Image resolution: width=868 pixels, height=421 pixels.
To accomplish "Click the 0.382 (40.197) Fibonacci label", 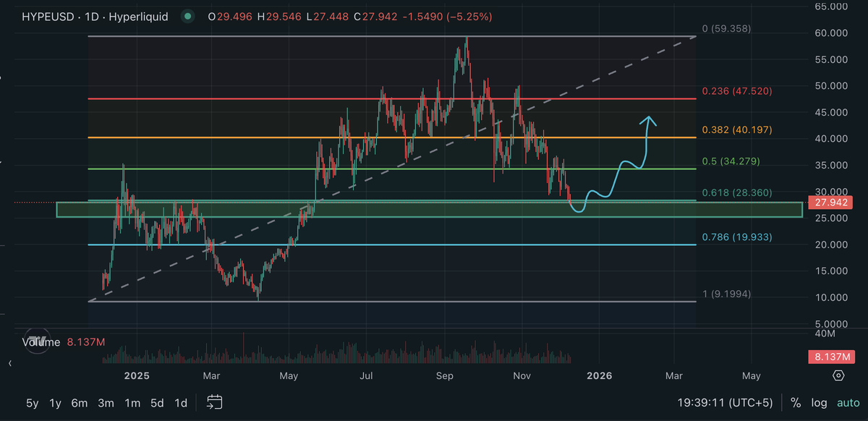I will 737,129.
